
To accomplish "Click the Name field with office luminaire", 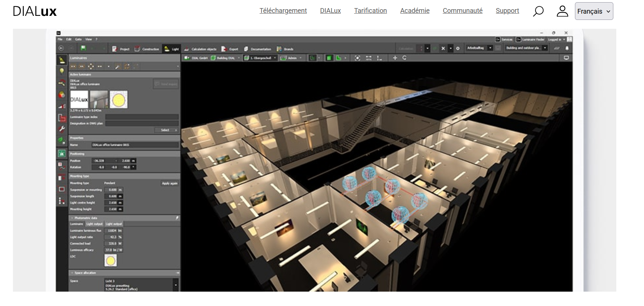I will point(135,145).
